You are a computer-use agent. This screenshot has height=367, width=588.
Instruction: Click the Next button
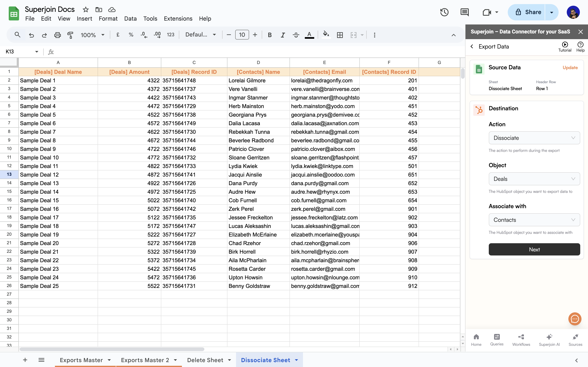pos(534,249)
